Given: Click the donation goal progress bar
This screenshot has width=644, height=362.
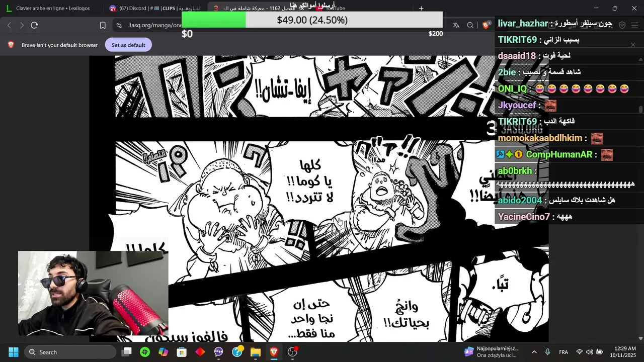Looking at the screenshot, I should click(312, 20).
